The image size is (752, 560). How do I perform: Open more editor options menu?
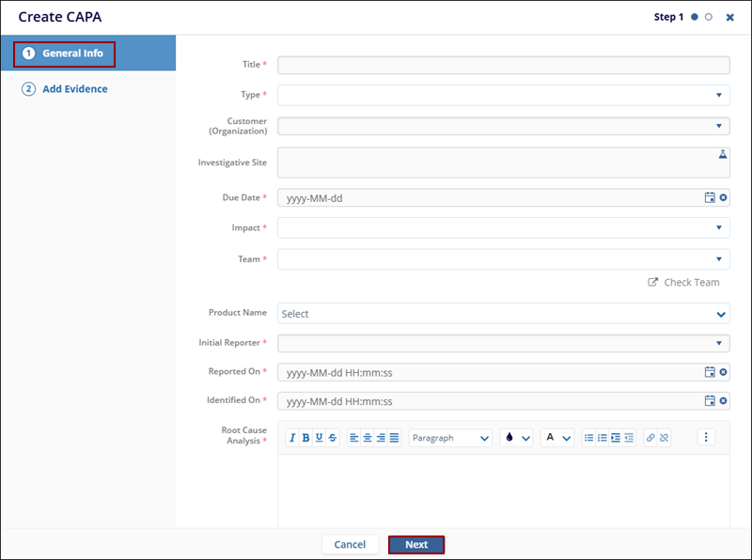707,438
